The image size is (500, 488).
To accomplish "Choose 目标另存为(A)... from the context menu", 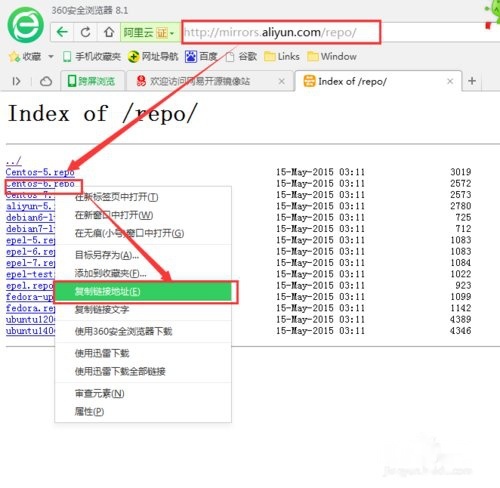I will pyautogui.click(x=143, y=255).
